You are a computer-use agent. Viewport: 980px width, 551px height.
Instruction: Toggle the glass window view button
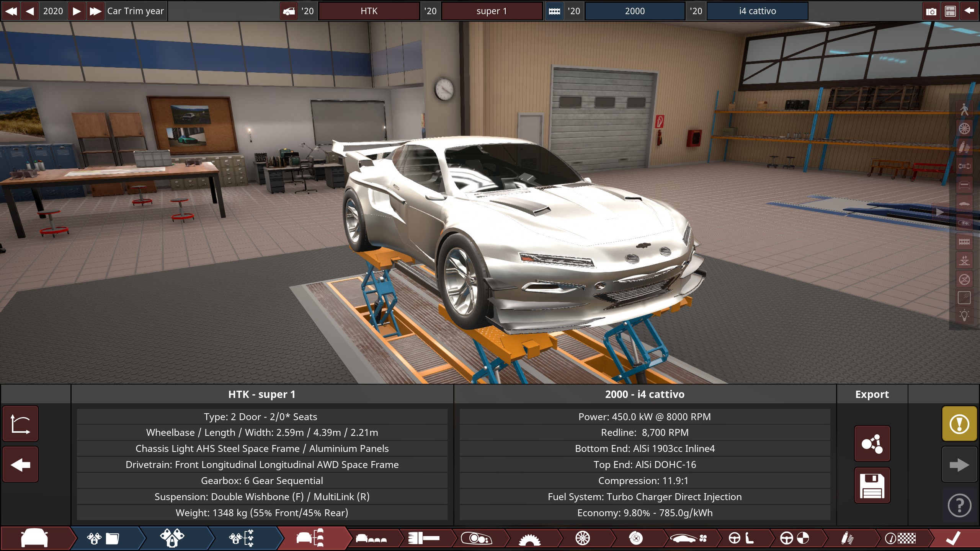(964, 298)
